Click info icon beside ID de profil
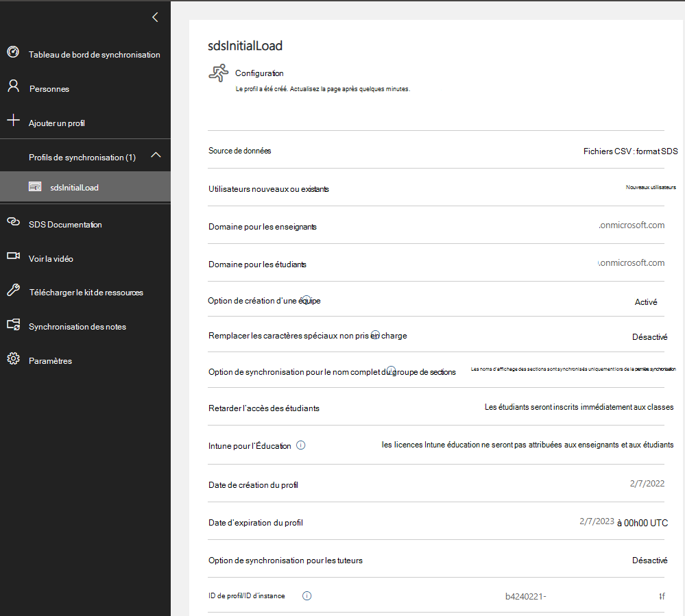The height and width of the screenshot is (616, 685). click(307, 596)
